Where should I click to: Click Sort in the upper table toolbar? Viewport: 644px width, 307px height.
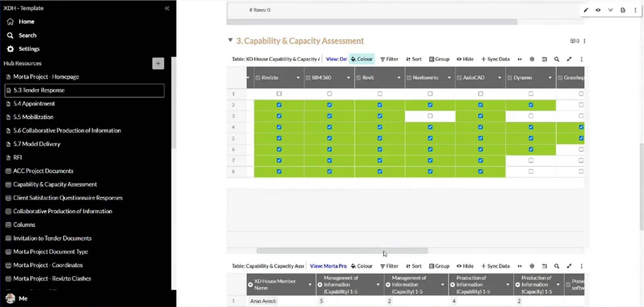414,59
